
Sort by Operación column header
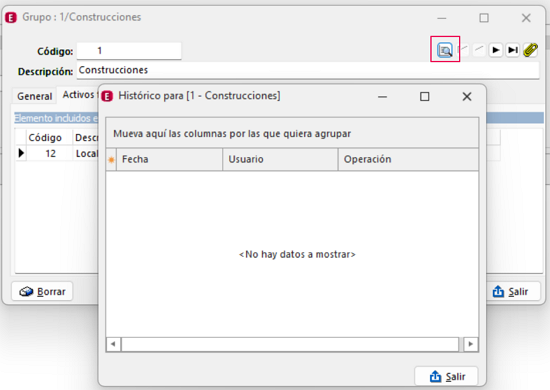point(408,159)
